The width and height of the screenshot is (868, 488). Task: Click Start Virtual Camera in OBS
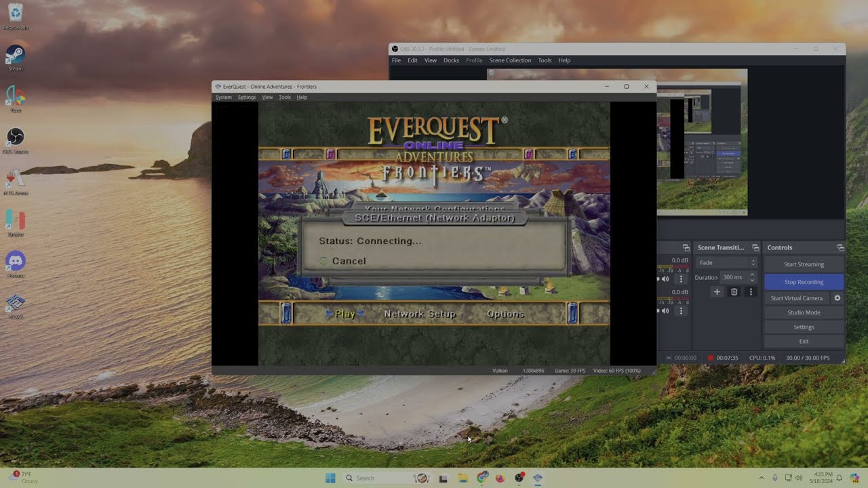[x=797, y=298]
